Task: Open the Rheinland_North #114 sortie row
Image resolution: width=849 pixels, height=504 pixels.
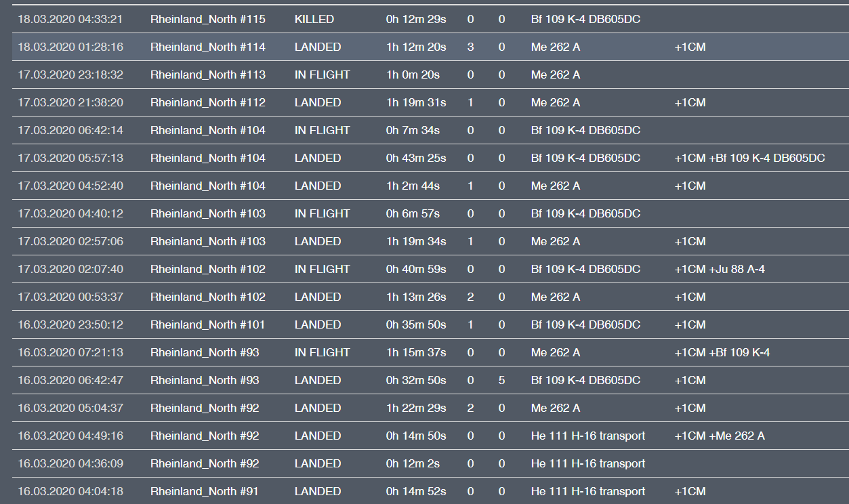Action: click(x=207, y=47)
